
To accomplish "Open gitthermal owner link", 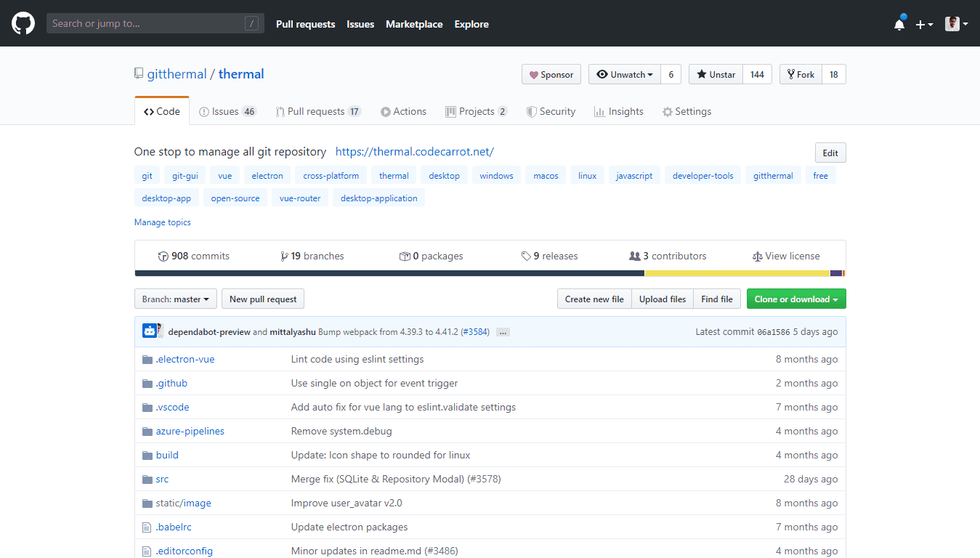I will pyautogui.click(x=177, y=74).
